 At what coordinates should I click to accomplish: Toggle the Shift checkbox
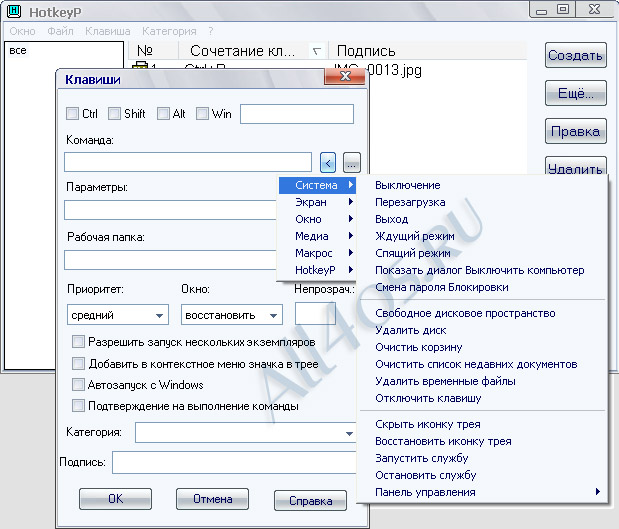(114, 114)
